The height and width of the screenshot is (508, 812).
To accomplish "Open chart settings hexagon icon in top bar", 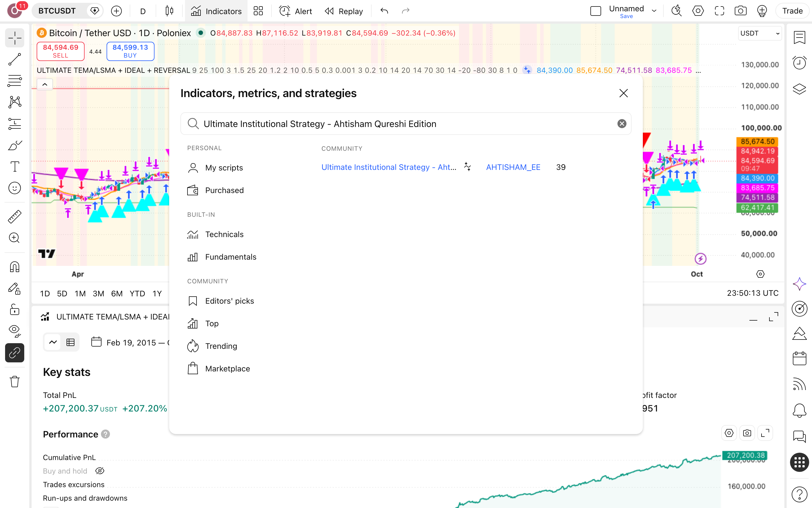I will 698,11.
